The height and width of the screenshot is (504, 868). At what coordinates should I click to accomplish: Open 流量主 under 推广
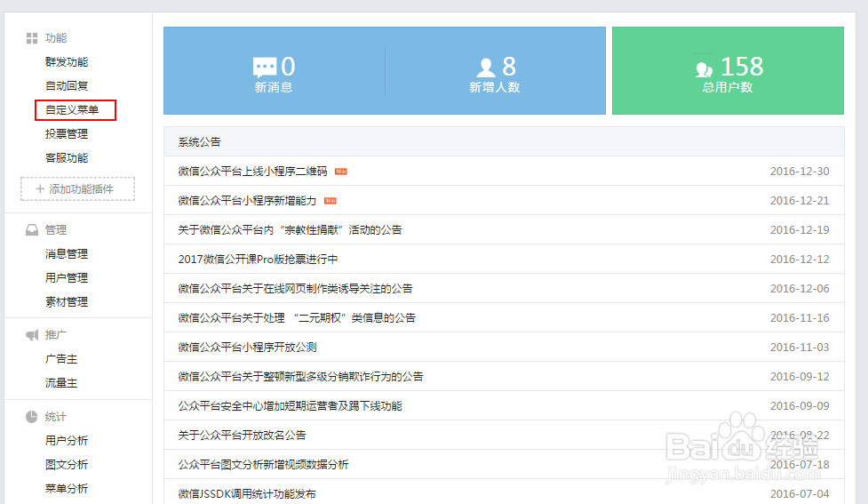pyautogui.click(x=61, y=383)
